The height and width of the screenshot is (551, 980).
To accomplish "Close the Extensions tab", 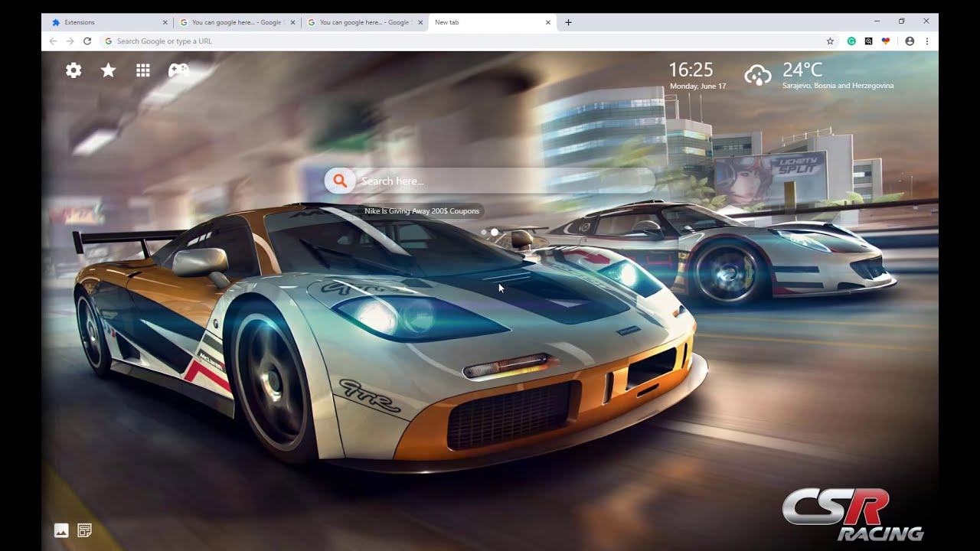I will [165, 22].
